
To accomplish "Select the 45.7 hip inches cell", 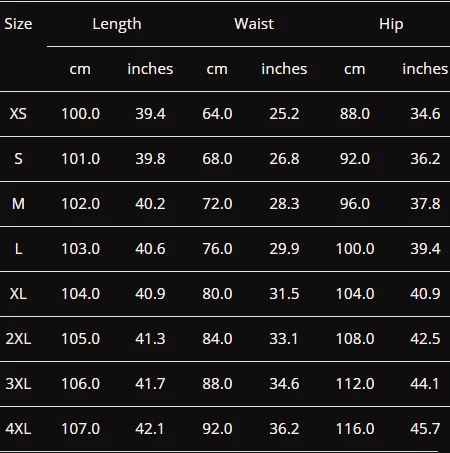I will click(425, 429).
